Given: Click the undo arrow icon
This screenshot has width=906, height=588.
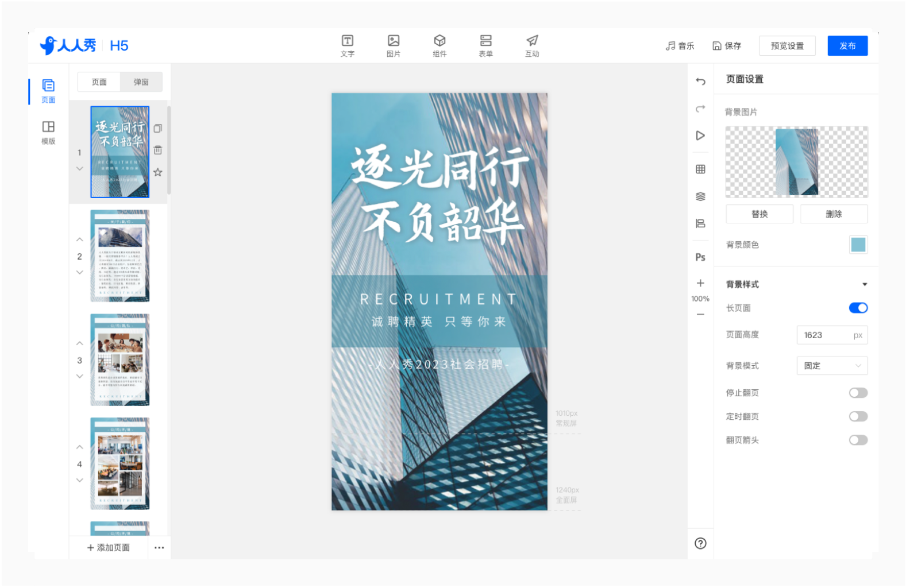Looking at the screenshot, I should tap(700, 82).
